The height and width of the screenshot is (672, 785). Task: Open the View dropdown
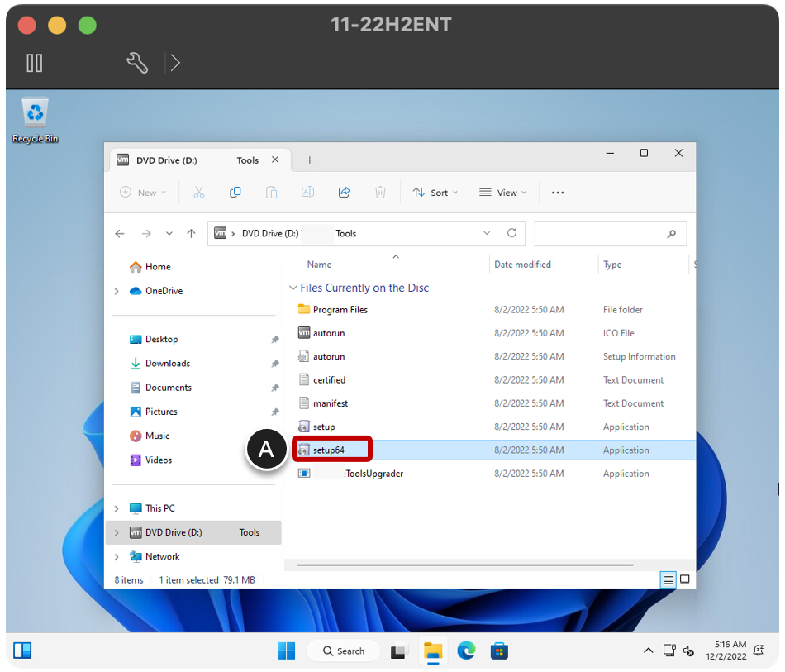(x=502, y=192)
